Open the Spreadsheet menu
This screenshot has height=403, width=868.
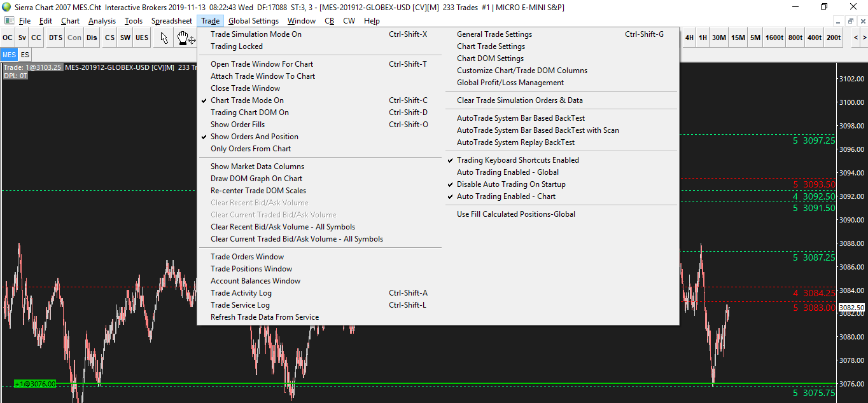pyautogui.click(x=172, y=21)
